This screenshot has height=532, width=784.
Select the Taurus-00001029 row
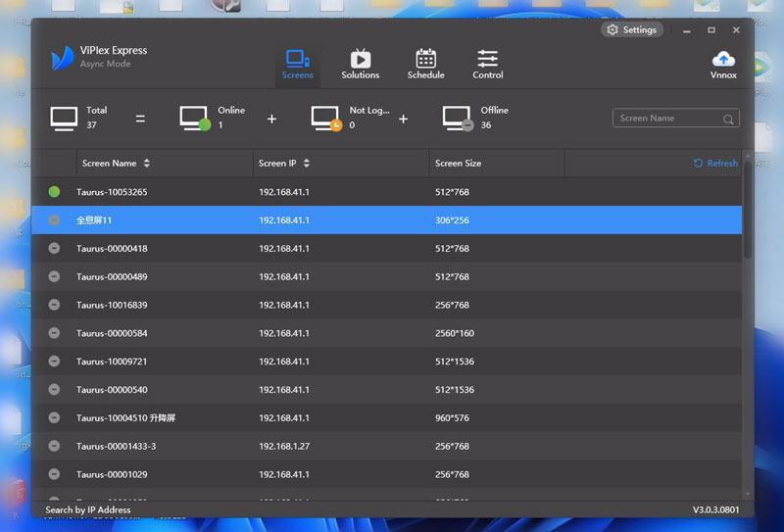point(386,474)
